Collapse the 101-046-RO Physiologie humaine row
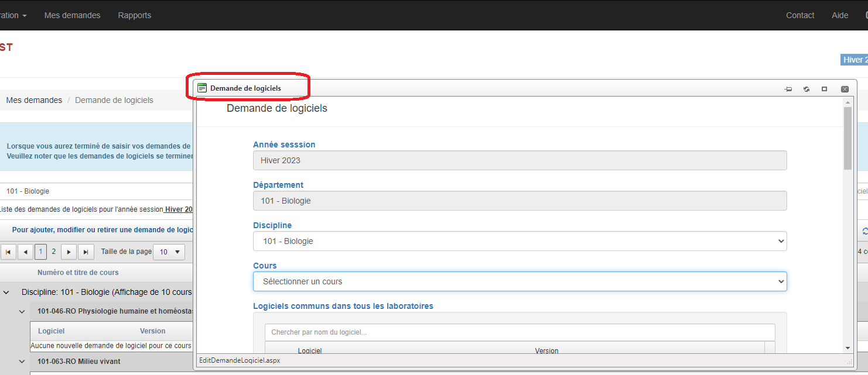This screenshot has height=375, width=868. [x=22, y=312]
